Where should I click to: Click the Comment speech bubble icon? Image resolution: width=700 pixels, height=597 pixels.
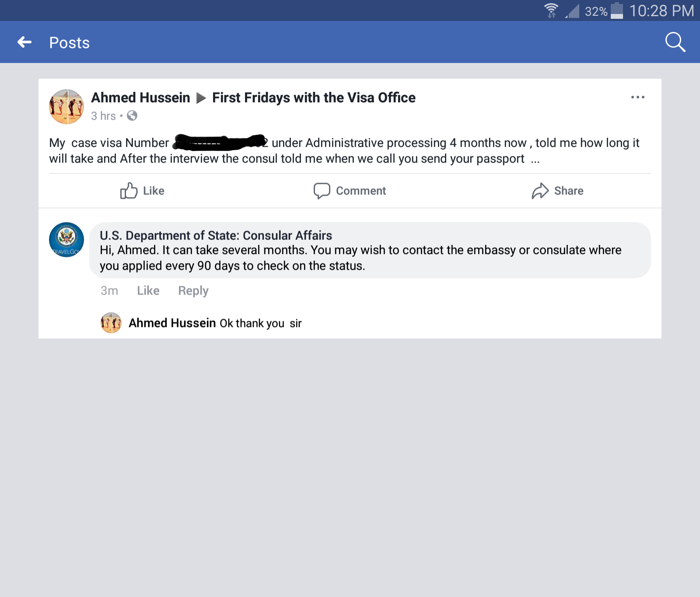pos(322,191)
